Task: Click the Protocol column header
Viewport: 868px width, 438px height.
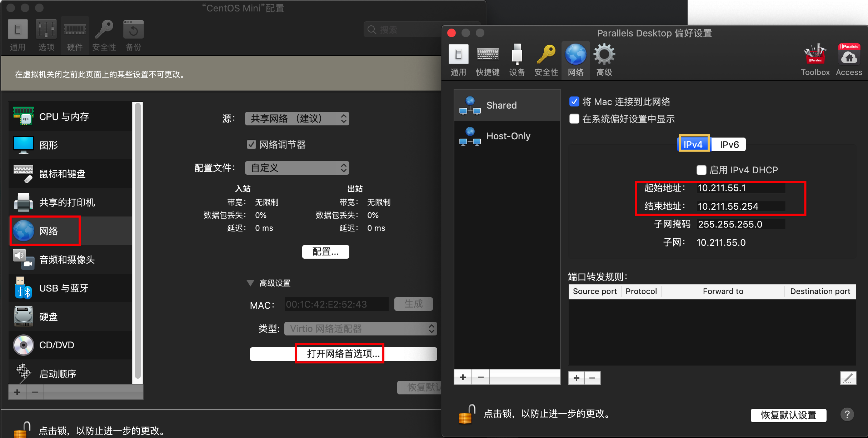Action: click(x=641, y=292)
